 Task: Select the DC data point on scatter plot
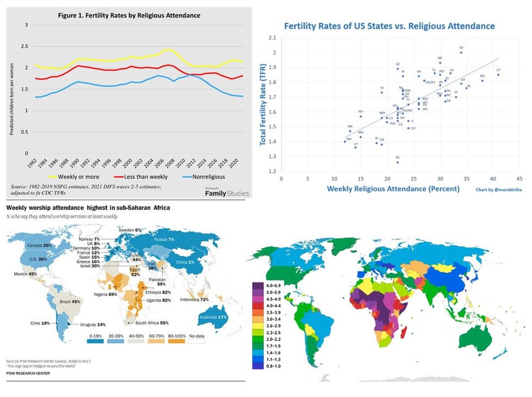click(398, 162)
